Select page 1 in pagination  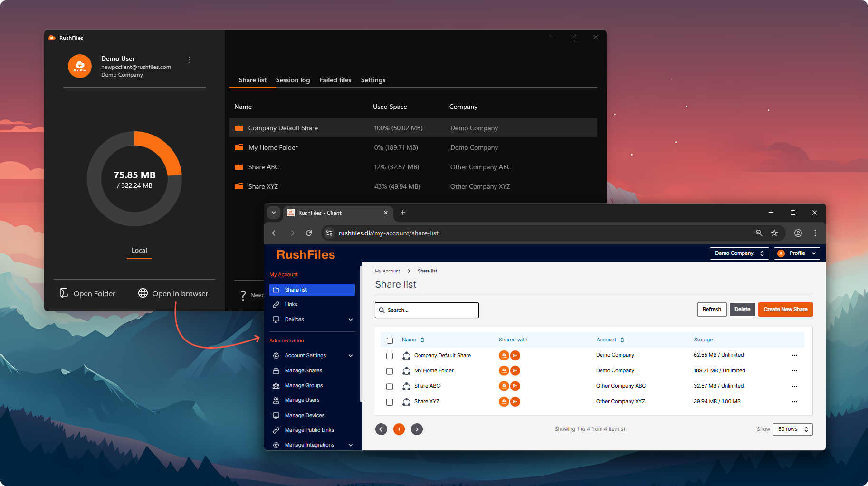(399, 429)
